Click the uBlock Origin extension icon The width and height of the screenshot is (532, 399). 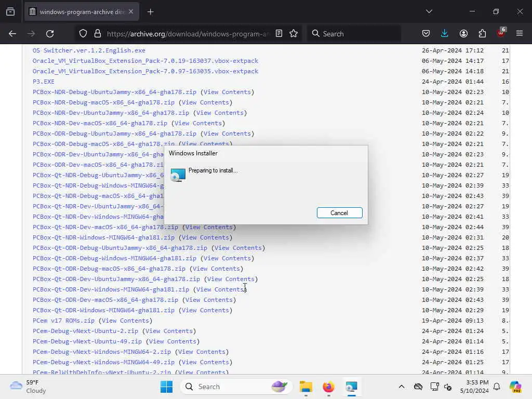tap(501, 33)
